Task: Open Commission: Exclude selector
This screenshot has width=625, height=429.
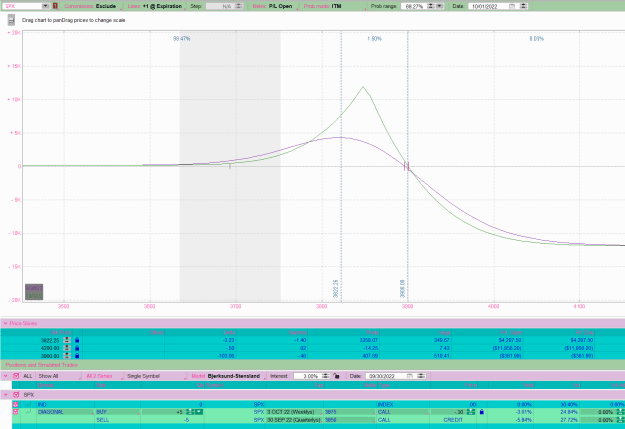Action: (x=92, y=6)
